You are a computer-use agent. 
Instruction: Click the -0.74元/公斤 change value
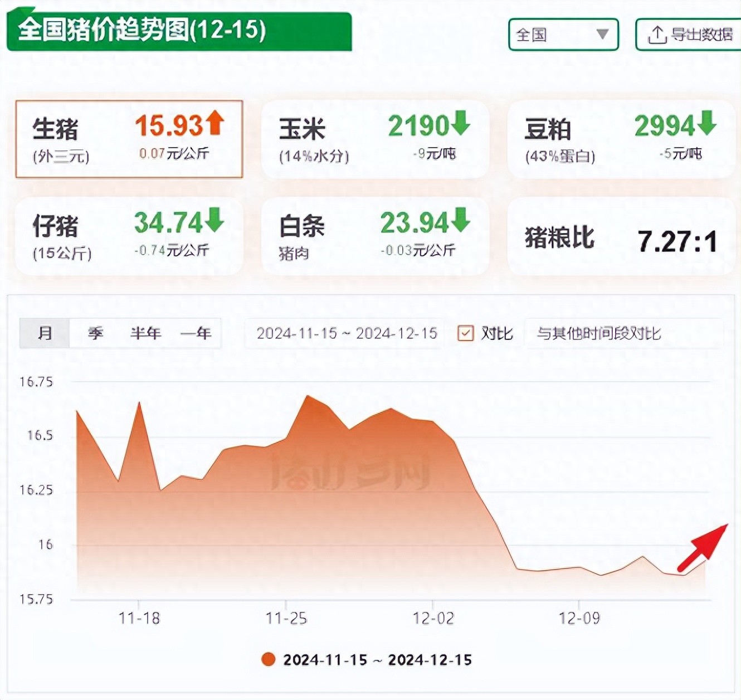tap(172, 250)
